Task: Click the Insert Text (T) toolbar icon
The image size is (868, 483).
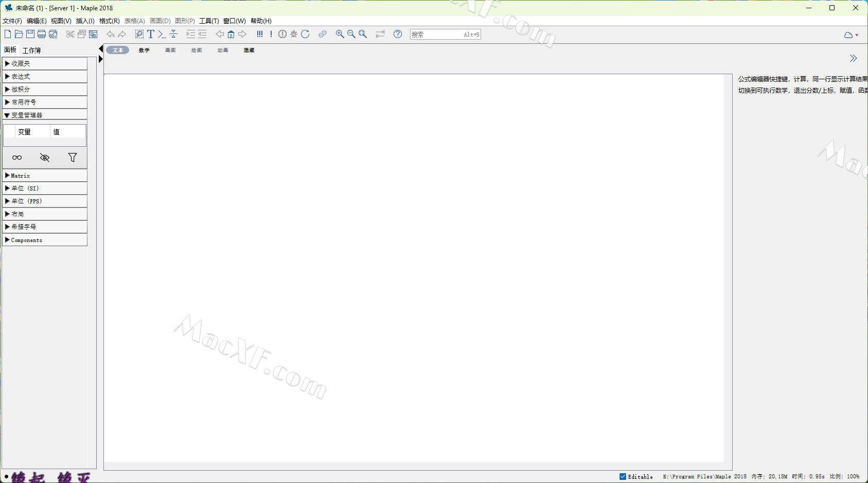Action: click(x=151, y=34)
